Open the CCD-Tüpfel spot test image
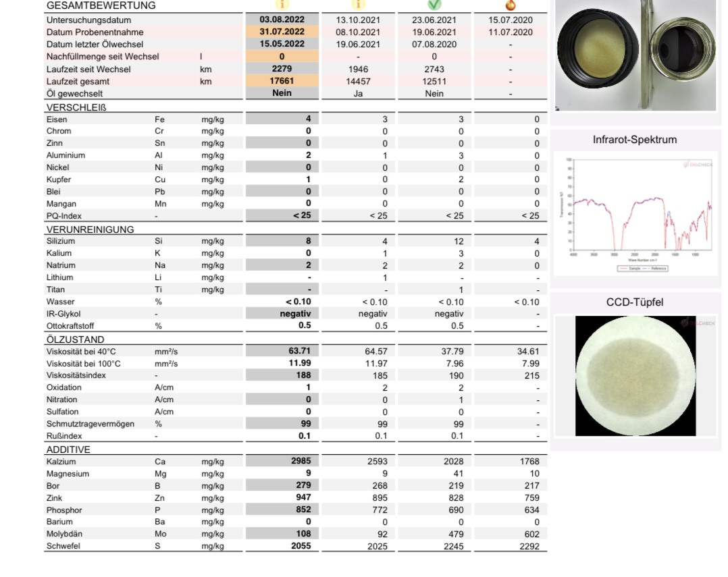 coord(635,376)
